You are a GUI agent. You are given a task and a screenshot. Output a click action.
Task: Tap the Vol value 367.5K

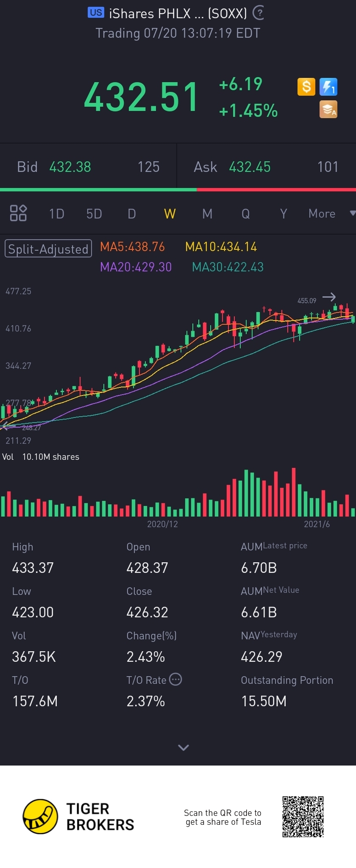[34, 657]
